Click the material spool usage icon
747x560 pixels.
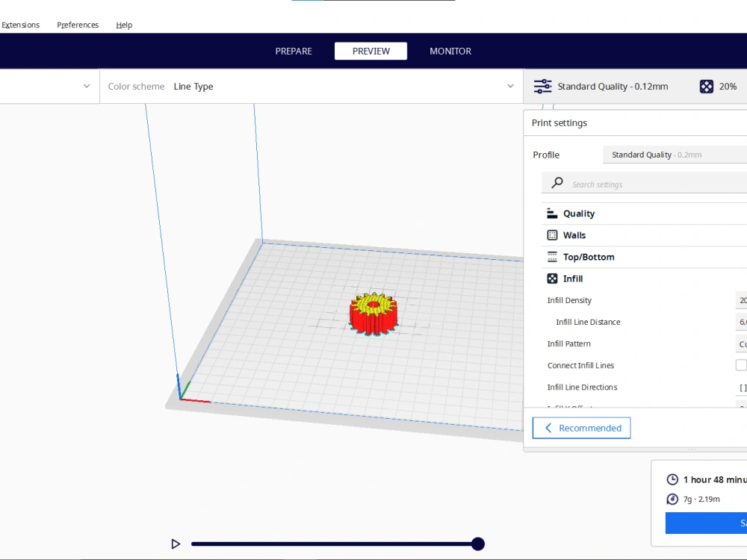pos(672,499)
